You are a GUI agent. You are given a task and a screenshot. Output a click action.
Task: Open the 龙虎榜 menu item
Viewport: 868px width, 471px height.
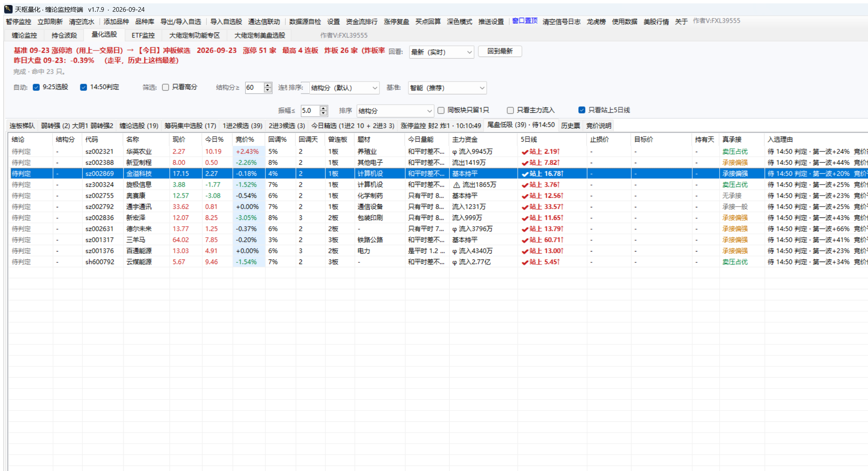click(596, 21)
